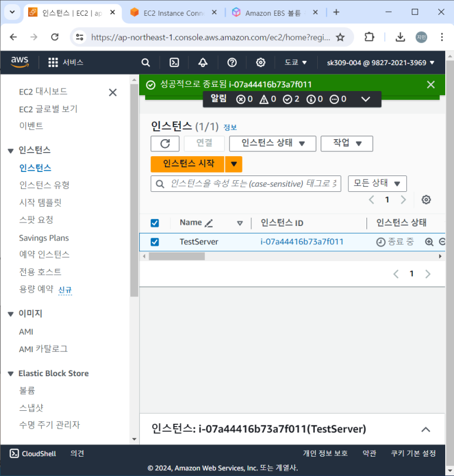Collapse the 이미지 sidebar section
The image size is (454, 476).
pos(11,314)
